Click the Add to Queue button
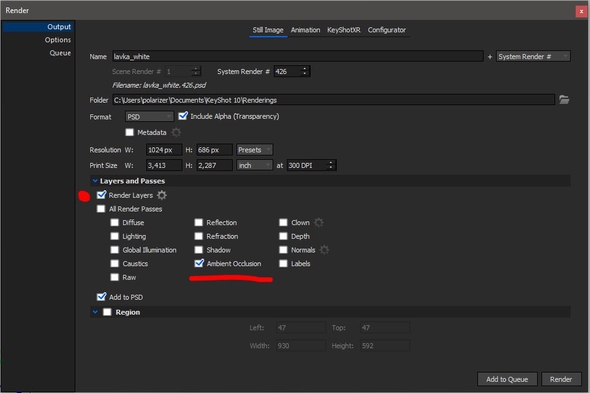 pos(507,379)
